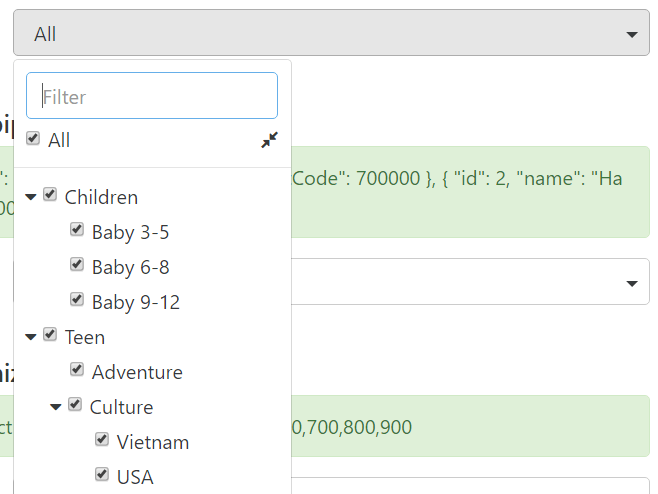Open the second dropdown caret
The height and width of the screenshot is (494, 658).
click(631, 284)
